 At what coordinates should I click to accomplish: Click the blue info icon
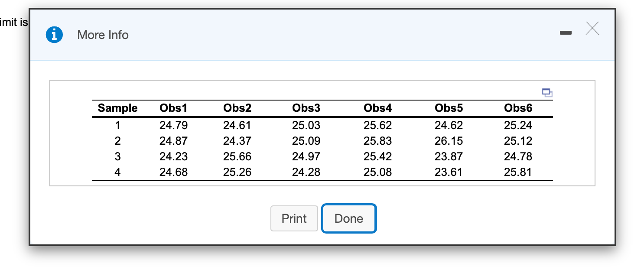click(54, 35)
